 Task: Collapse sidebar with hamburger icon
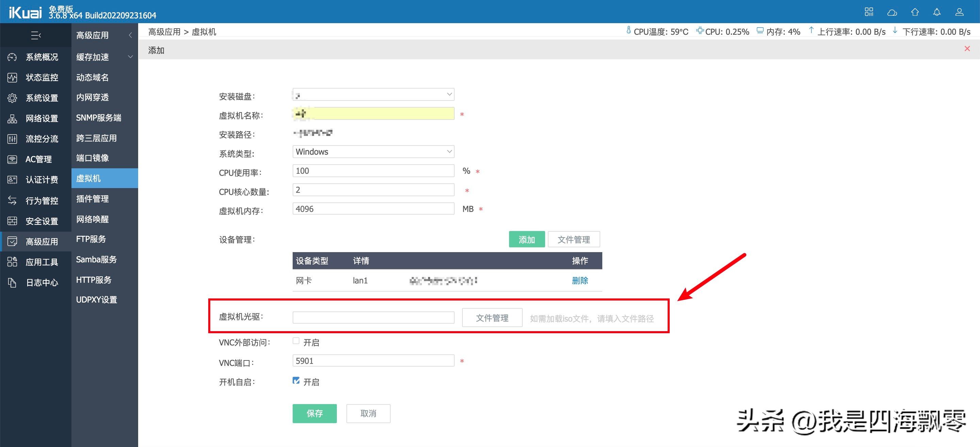[36, 35]
